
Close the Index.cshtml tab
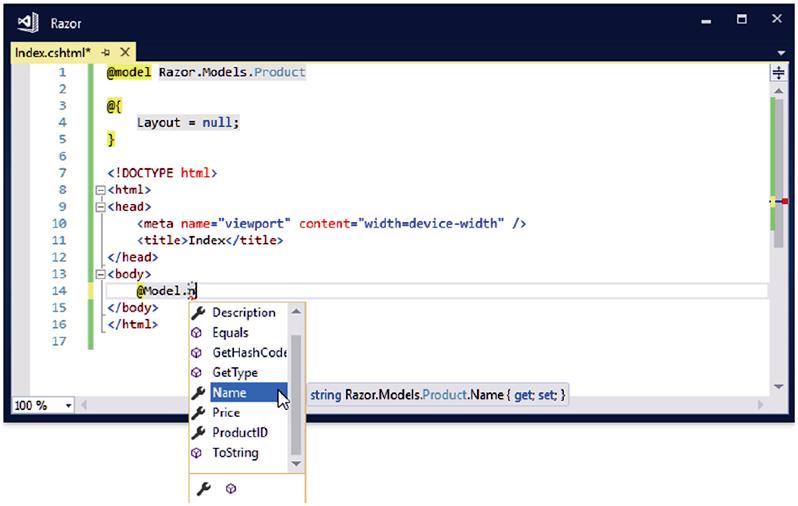pos(124,52)
